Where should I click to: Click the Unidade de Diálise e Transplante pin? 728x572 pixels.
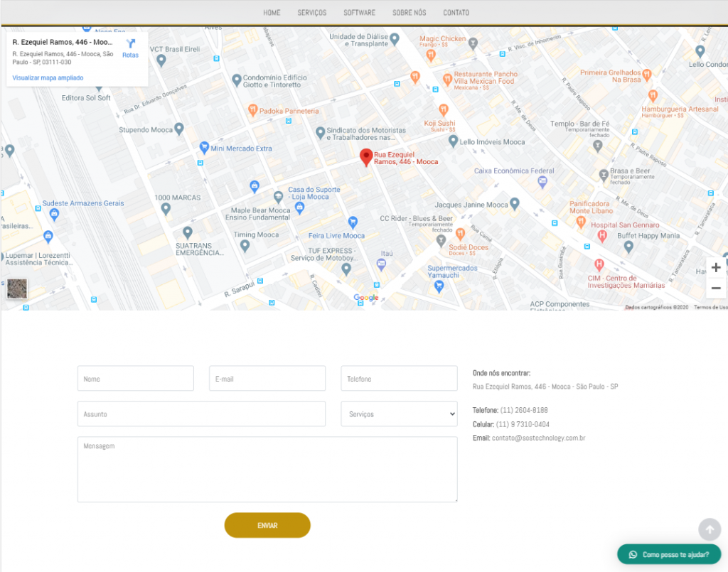pos(394,39)
